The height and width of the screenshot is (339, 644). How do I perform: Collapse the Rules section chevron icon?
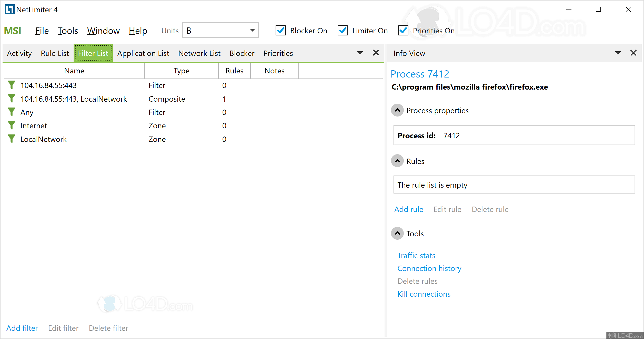pyautogui.click(x=397, y=161)
